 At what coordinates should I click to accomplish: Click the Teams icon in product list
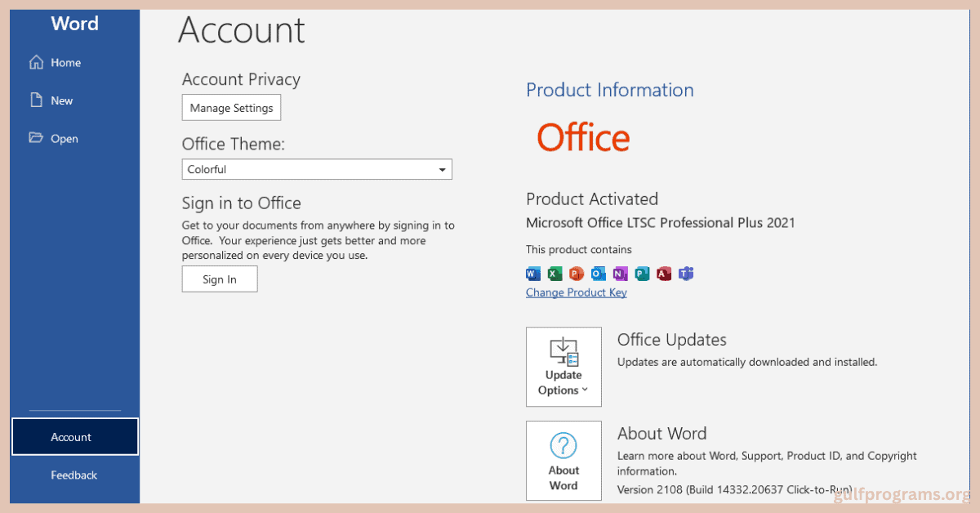click(686, 274)
